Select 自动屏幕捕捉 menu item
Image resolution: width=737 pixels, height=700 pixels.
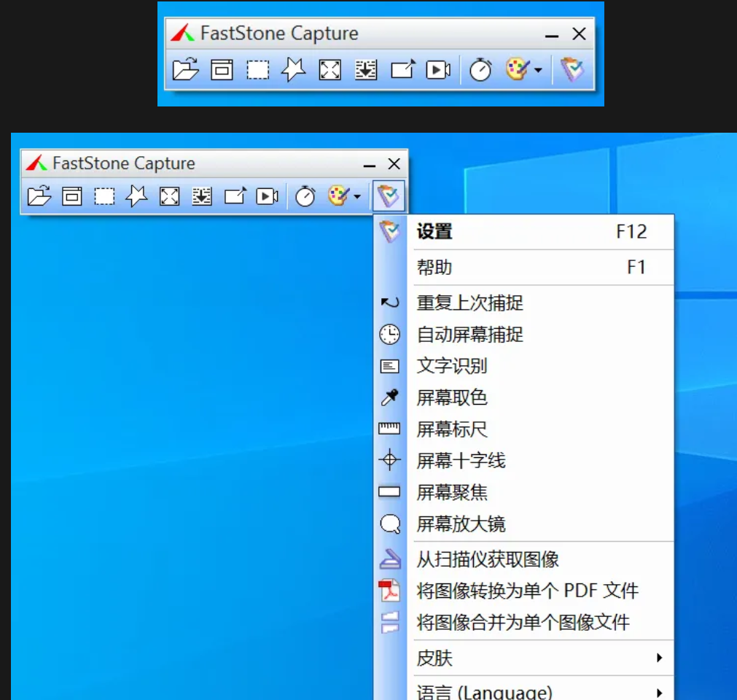[x=523, y=334]
